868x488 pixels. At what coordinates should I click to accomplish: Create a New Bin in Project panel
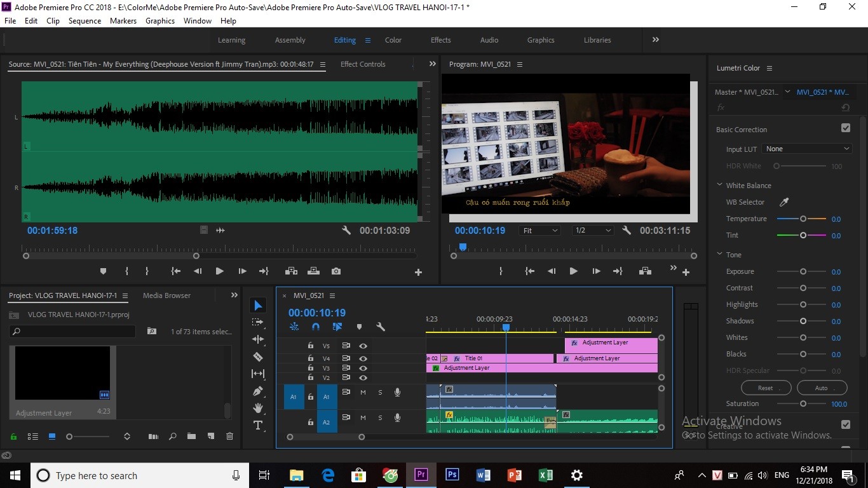click(x=191, y=437)
